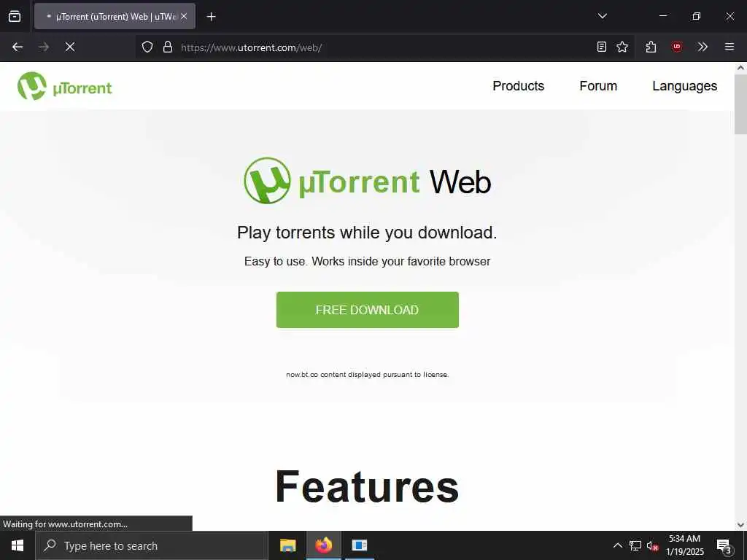
Task: Click the Firefox taskbar icon
Action: (x=323, y=545)
